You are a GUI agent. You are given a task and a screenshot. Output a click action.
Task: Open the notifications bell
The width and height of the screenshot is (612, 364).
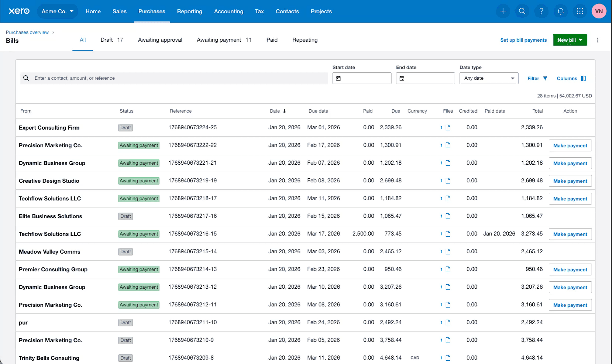point(560,11)
